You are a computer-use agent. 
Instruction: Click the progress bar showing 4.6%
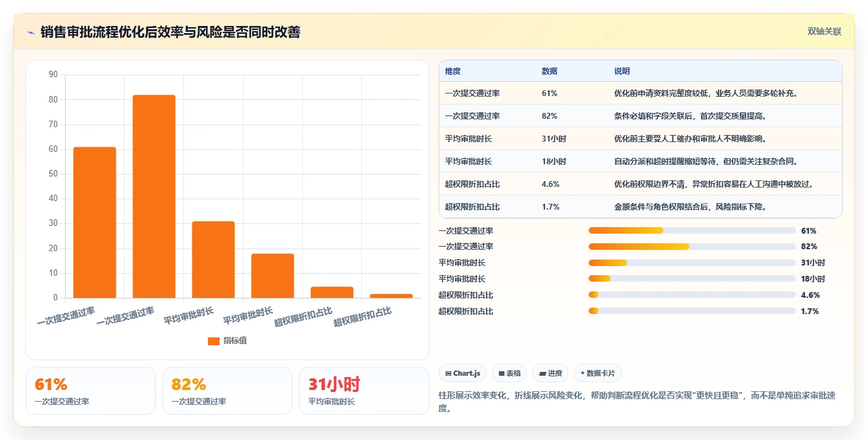pyautogui.click(x=692, y=295)
